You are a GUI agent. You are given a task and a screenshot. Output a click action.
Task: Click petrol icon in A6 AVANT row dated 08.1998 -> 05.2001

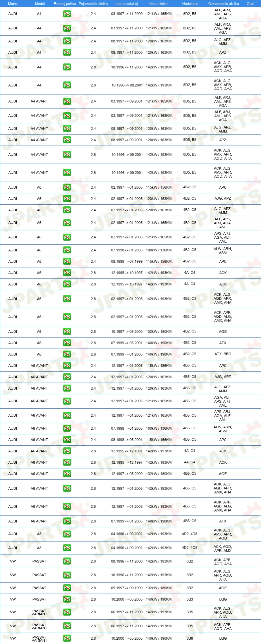point(67,440)
